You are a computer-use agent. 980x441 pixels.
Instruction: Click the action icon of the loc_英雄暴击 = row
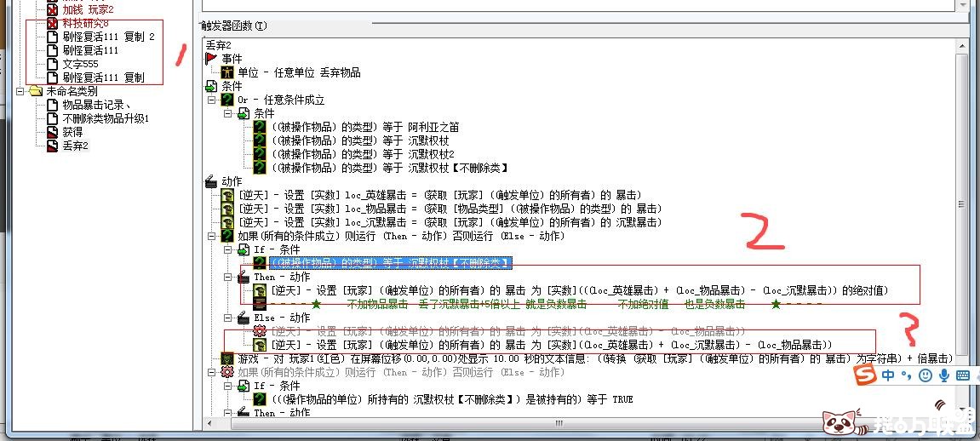point(227,195)
